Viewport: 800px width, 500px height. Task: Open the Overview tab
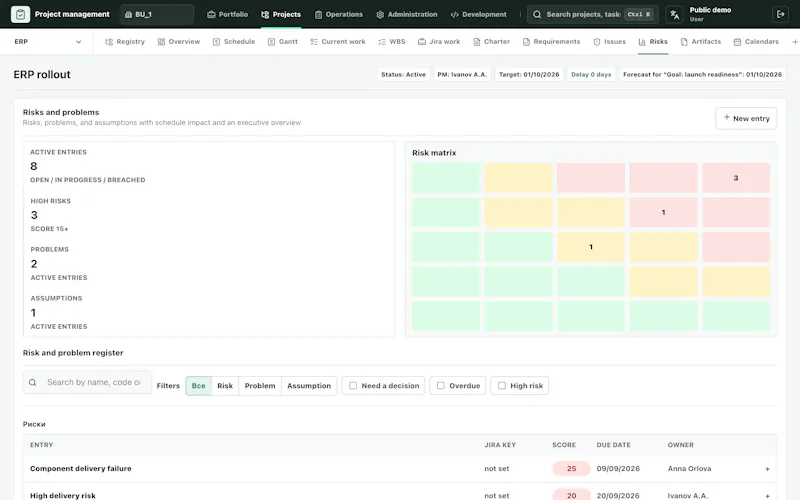(x=179, y=42)
